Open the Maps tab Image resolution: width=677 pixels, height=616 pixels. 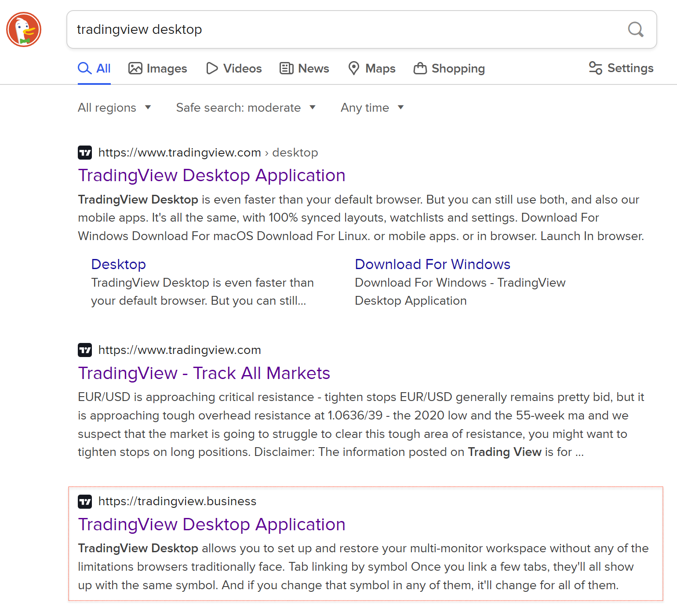pyautogui.click(x=372, y=69)
